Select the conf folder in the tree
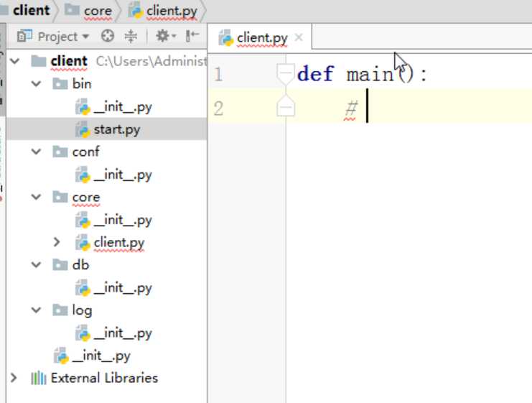This screenshot has width=532, height=403. [x=85, y=152]
